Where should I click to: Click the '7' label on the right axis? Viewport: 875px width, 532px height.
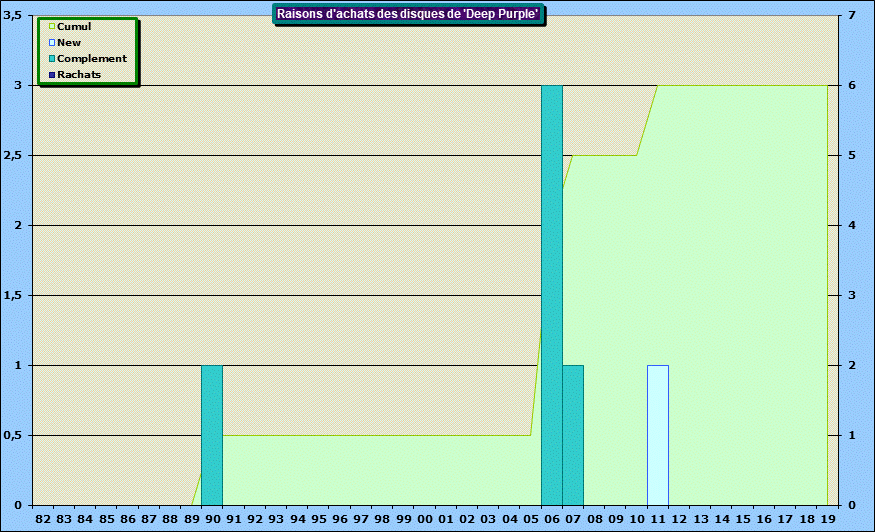[851, 15]
